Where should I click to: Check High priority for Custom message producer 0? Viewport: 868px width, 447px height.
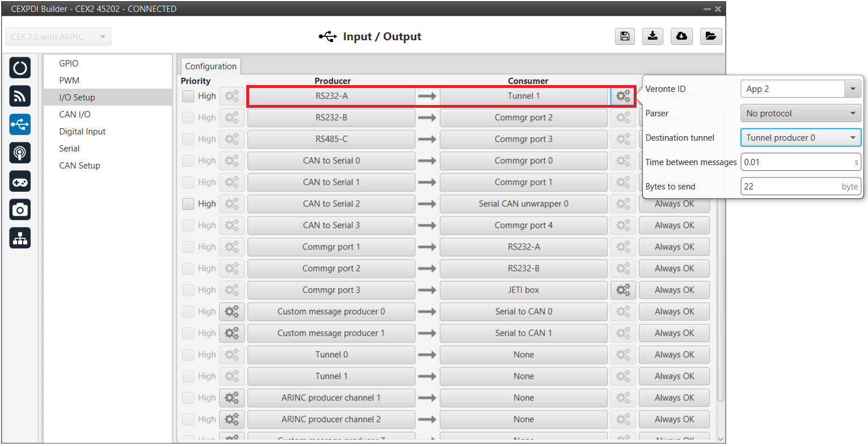tap(188, 311)
